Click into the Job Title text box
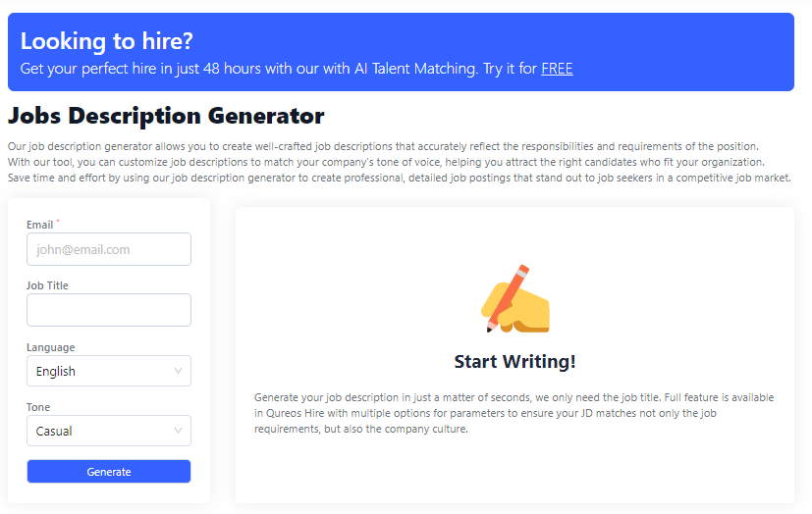 click(x=108, y=310)
